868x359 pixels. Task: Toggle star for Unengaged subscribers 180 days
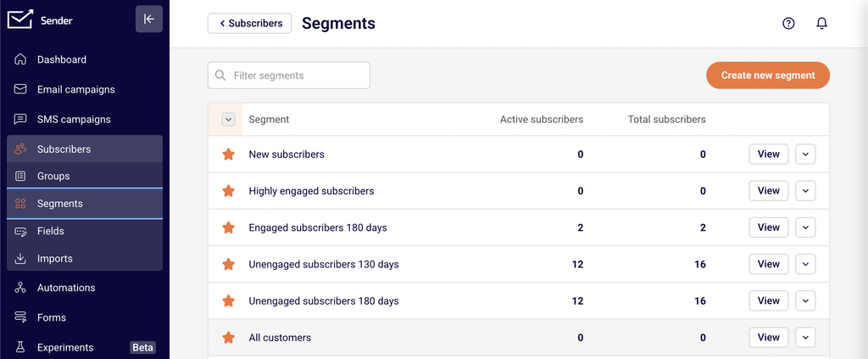pos(228,300)
